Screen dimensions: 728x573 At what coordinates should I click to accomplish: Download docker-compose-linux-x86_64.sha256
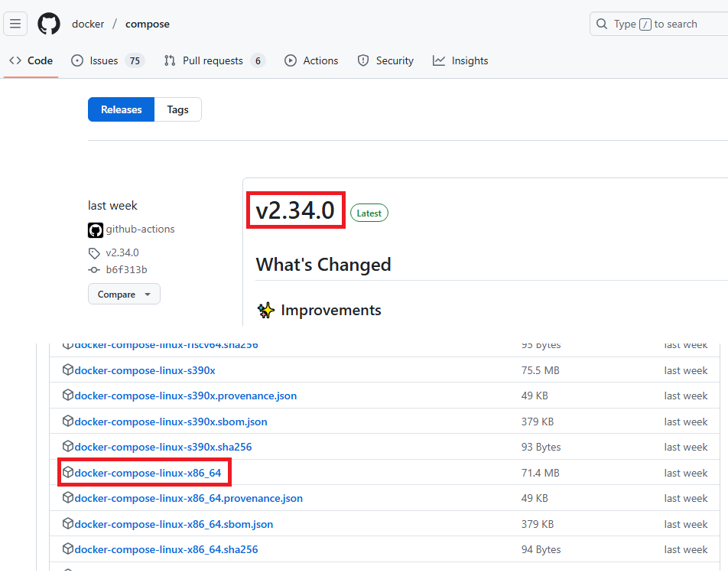point(166,550)
